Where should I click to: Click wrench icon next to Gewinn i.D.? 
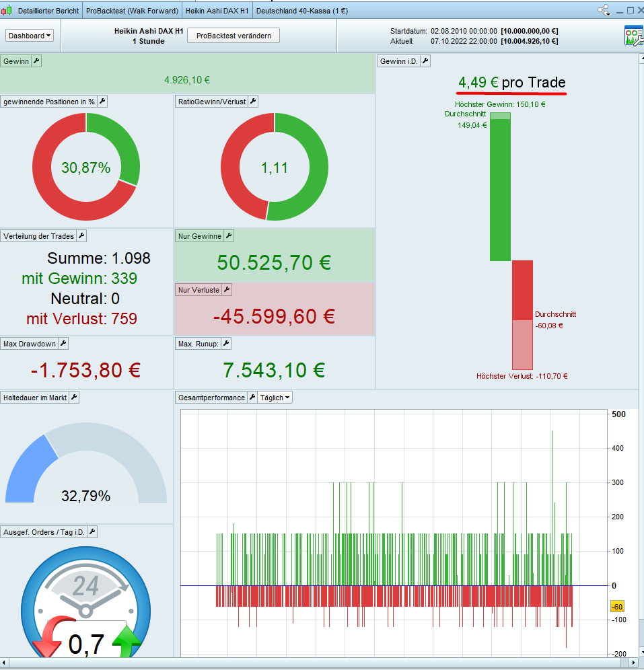[425, 61]
